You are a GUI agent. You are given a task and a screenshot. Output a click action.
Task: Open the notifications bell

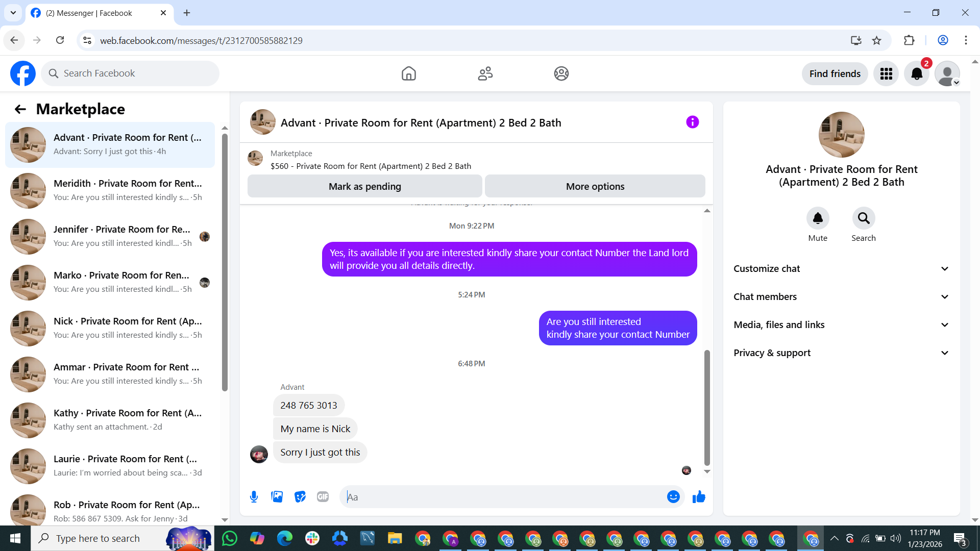(x=917, y=73)
